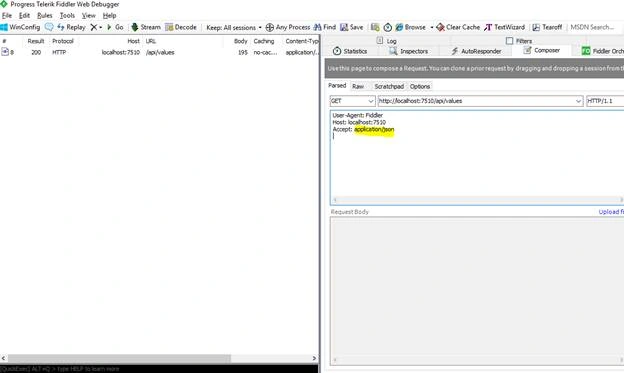Toggle Stream mode in toolbar
624x373 pixels.
coord(146,27)
